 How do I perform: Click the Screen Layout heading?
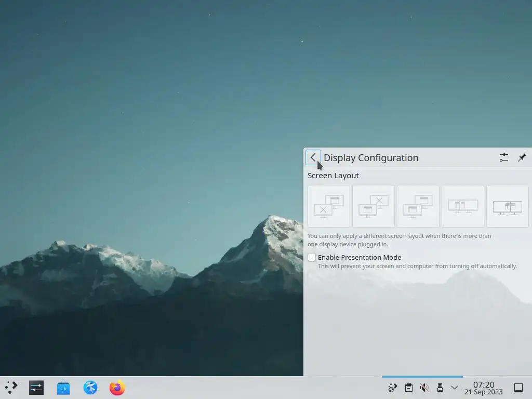point(333,176)
